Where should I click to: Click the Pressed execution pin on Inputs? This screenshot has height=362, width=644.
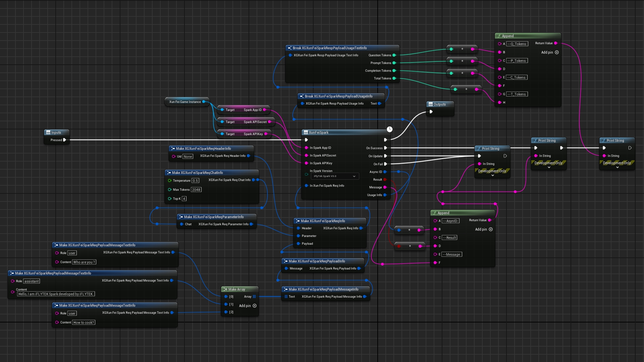tap(65, 140)
